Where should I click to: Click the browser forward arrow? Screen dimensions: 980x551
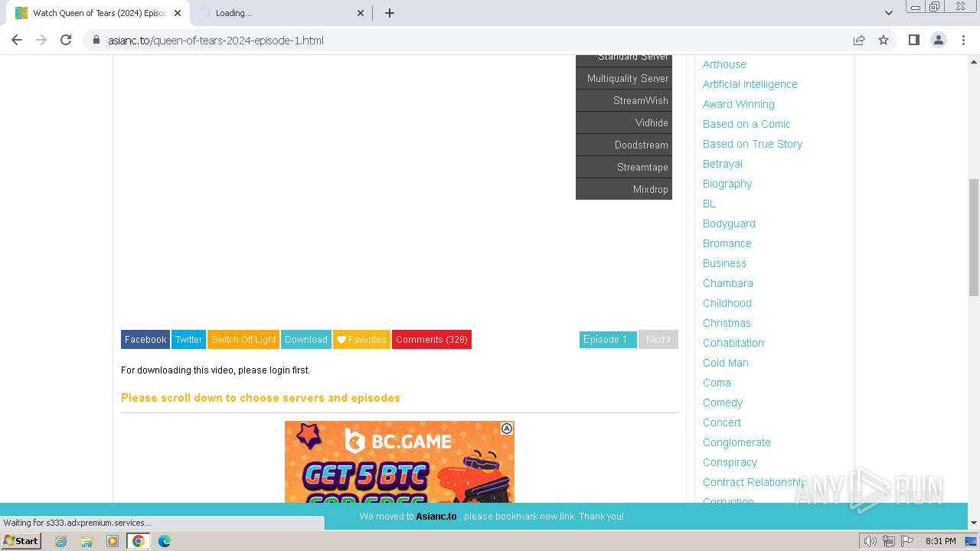click(x=41, y=40)
